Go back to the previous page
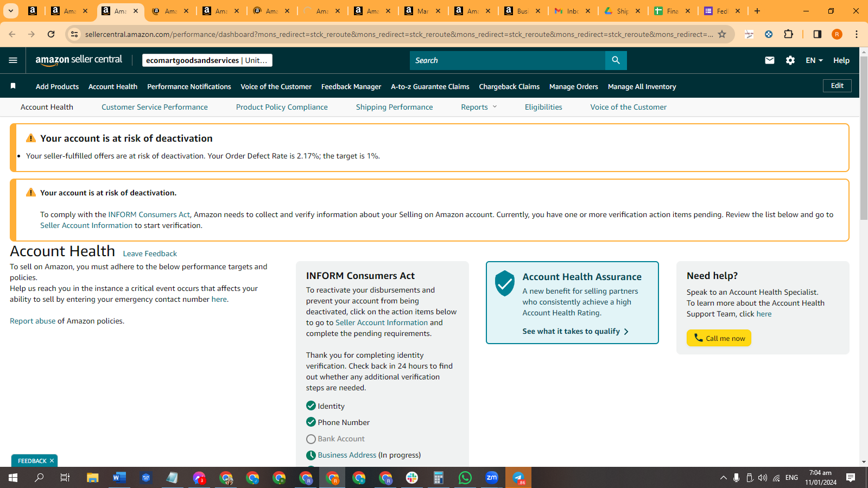Image resolution: width=868 pixels, height=488 pixels. click(12, 34)
